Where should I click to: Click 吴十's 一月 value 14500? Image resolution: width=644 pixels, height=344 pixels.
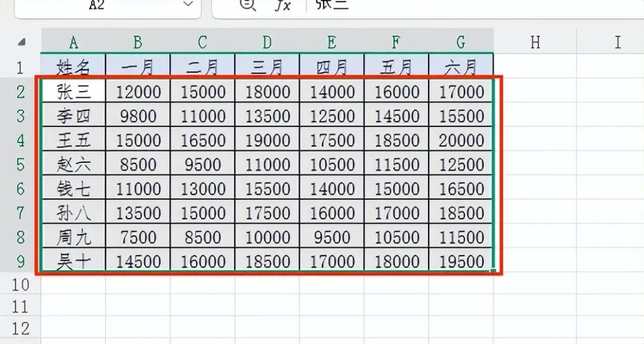click(138, 261)
